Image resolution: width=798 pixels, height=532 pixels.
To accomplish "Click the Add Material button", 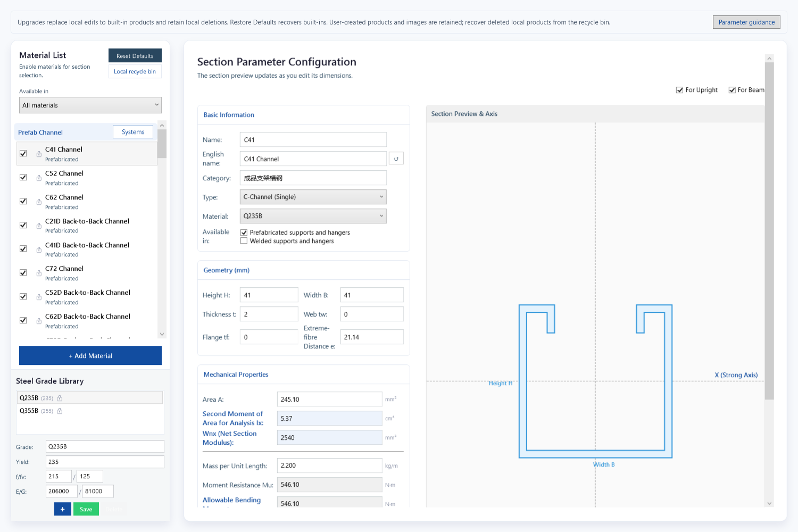I will [x=90, y=356].
